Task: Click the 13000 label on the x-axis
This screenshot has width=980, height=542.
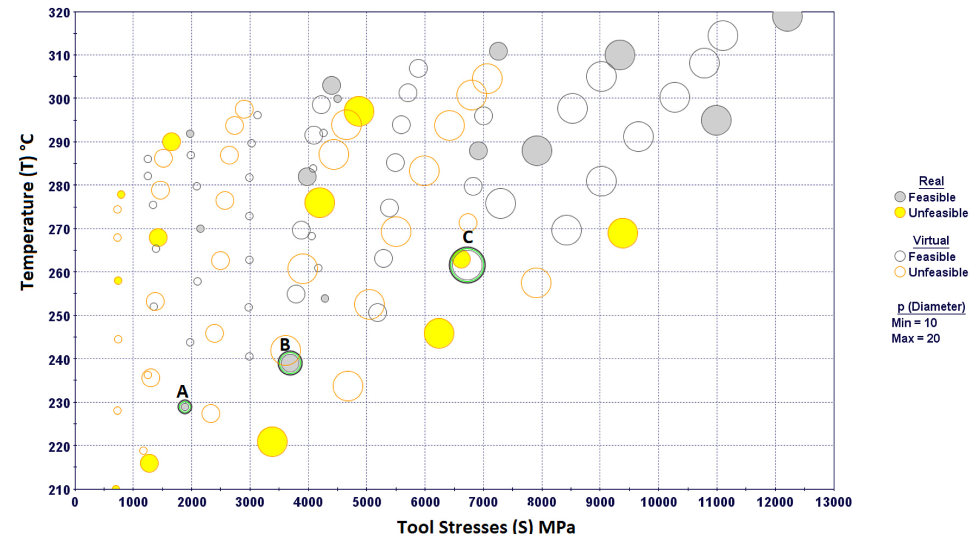Action: (833, 502)
